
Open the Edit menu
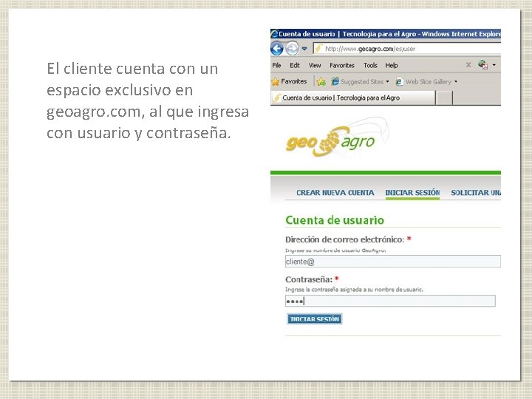click(x=295, y=66)
